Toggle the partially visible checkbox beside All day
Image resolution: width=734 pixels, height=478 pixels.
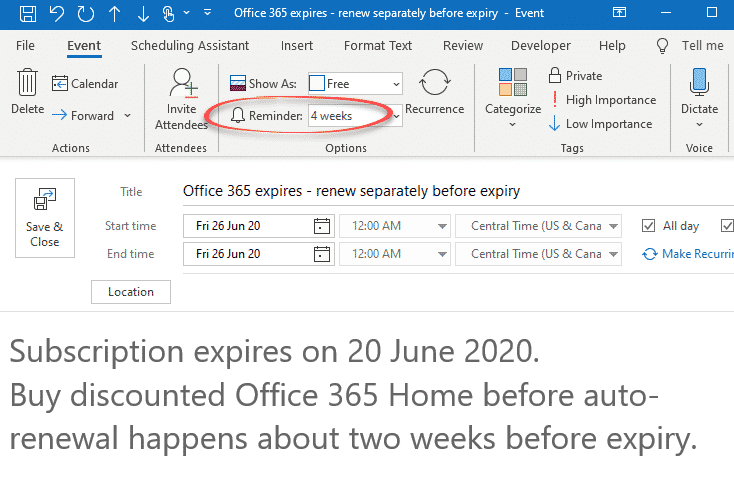[x=727, y=226]
